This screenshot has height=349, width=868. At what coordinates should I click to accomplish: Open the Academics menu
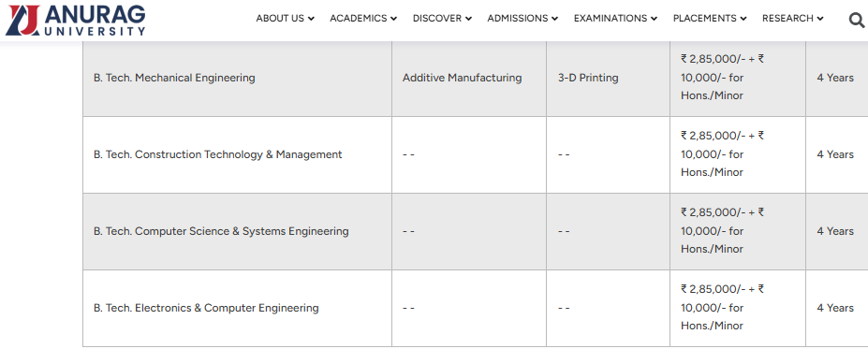(x=363, y=19)
